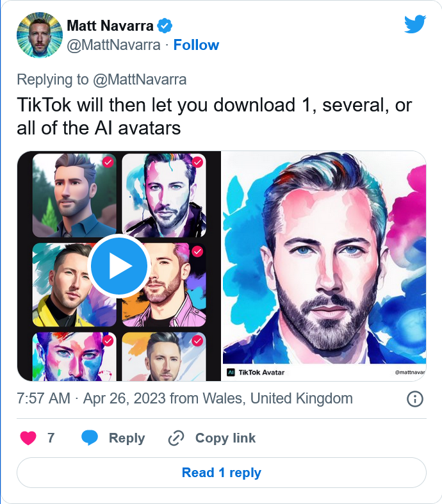Toggle checkmark on gray-haired avatar thumbnail
This screenshot has width=442, height=504.
[197, 341]
